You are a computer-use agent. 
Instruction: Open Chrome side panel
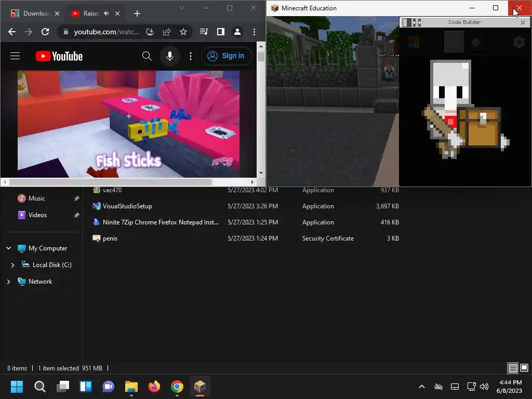point(220,32)
